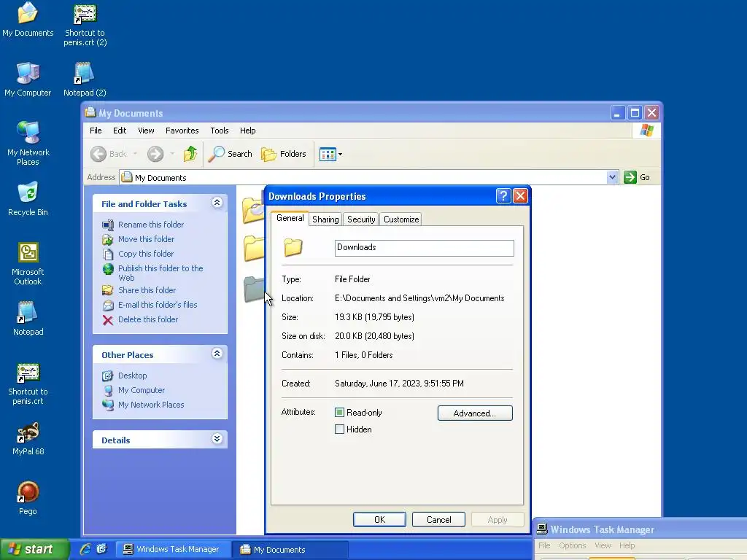This screenshot has width=747, height=560.
Task: Click OK in Downloads Properties
Action: coord(379,519)
